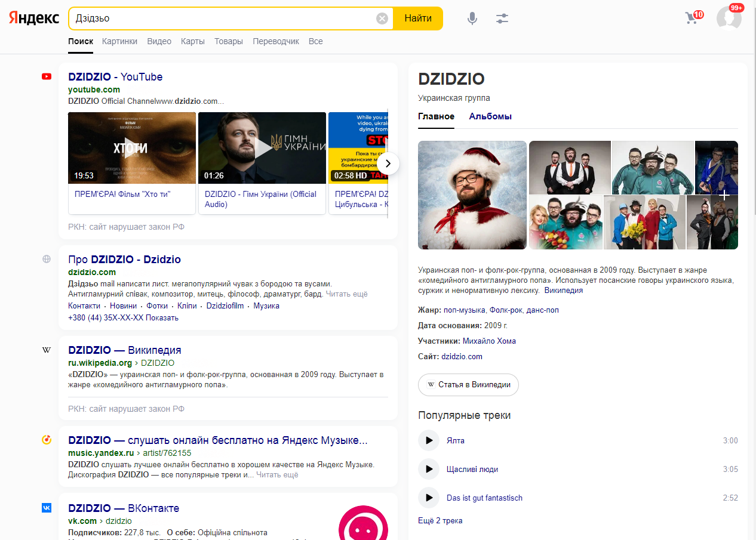Play the Гімн України video thumbnail

262,148
